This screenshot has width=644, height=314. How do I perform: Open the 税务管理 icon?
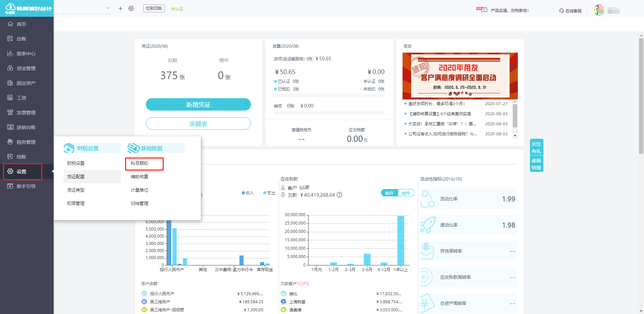[10, 142]
